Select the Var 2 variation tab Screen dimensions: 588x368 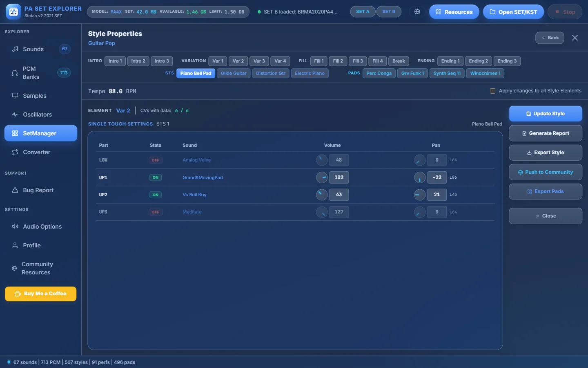point(238,61)
